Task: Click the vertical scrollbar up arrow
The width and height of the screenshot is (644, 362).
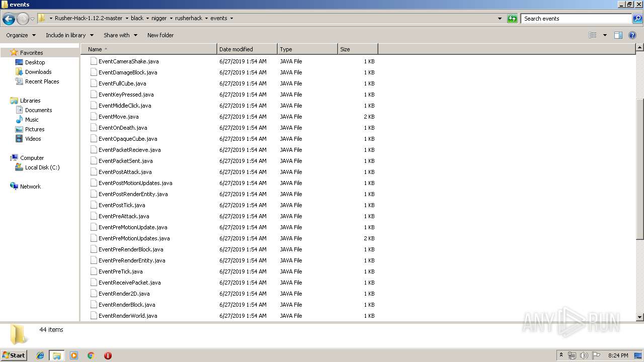Action: [640, 47]
